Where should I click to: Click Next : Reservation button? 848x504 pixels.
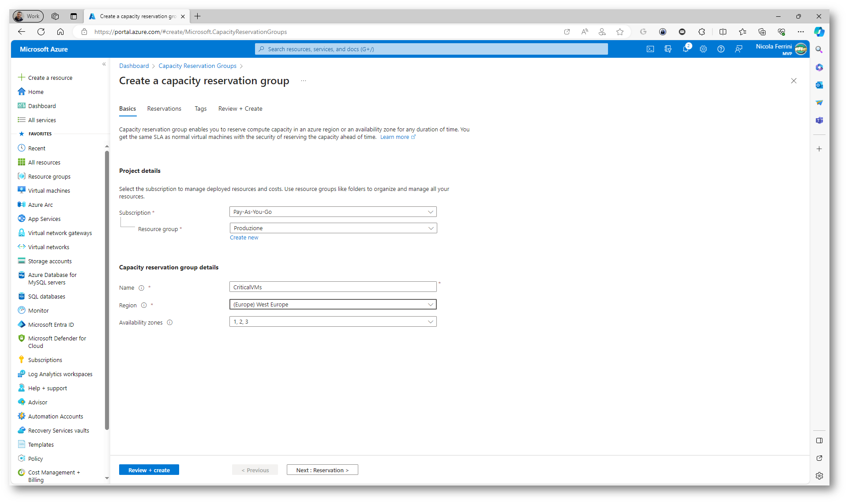(323, 470)
